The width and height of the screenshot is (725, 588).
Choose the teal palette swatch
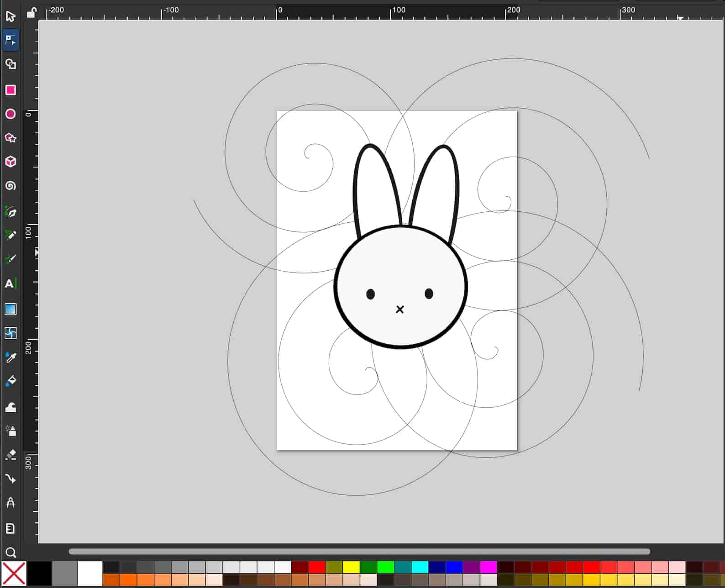pyautogui.click(x=403, y=567)
